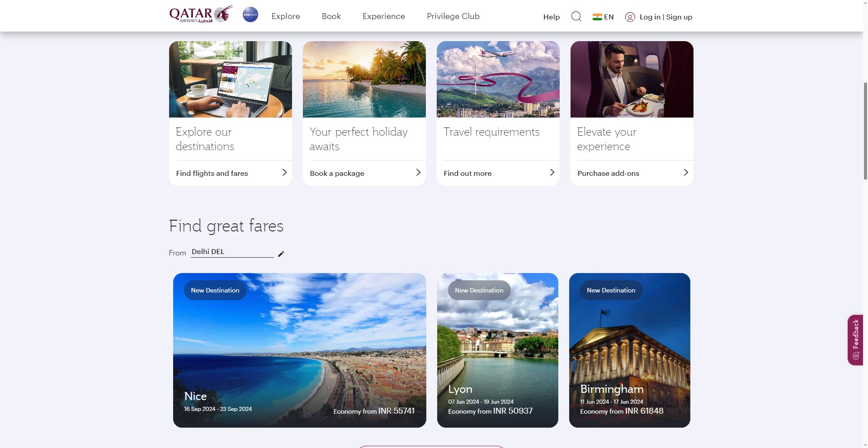The height and width of the screenshot is (448, 868).
Task: Click arrow next to Book a package
Action: (418, 173)
